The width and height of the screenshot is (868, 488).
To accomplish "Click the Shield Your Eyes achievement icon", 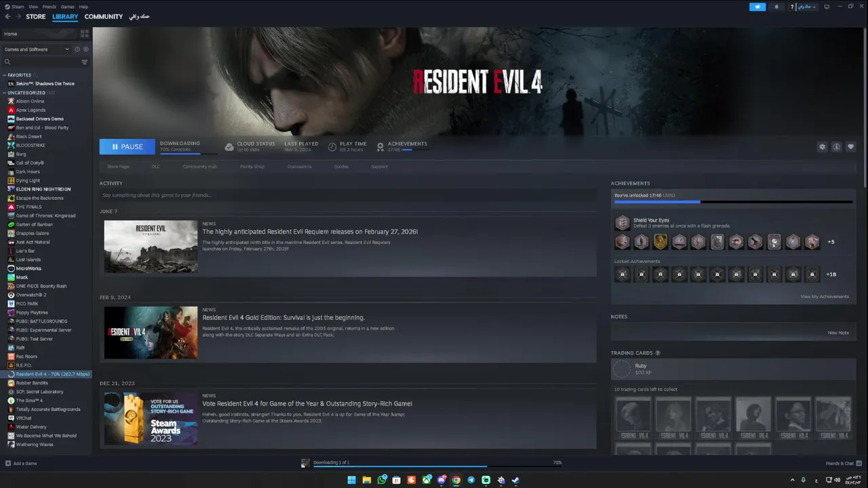I will 622,223.
